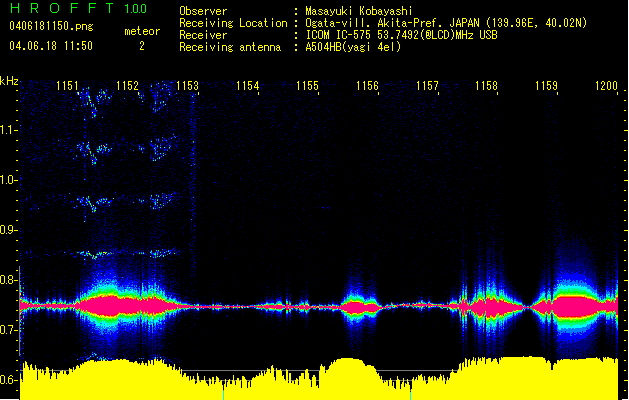The height and width of the screenshot is (400, 629).
Task: Click the Observer label
Action: tap(203, 11)
